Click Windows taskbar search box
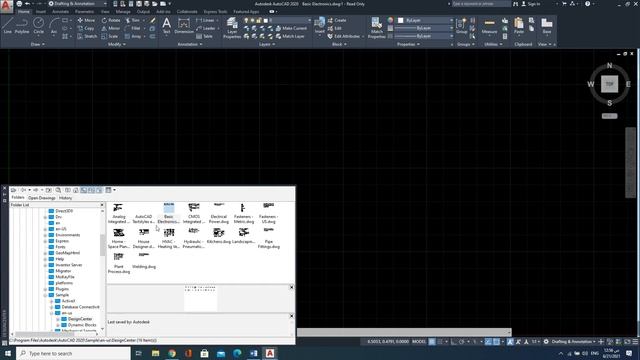This screenshot has width=640, height=360. tap(73, 353)
